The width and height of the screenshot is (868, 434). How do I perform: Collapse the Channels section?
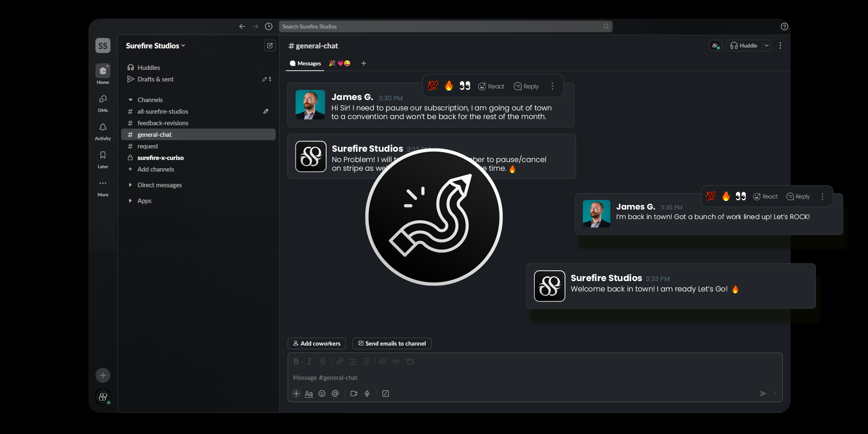coord(131,100)
